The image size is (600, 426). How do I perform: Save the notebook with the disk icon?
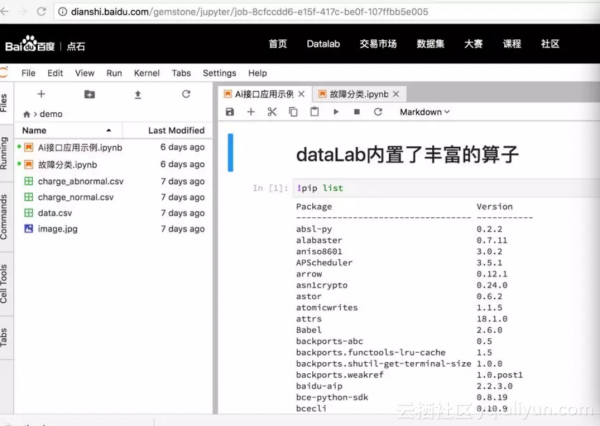pyautogui.click(x=230, y=112)
